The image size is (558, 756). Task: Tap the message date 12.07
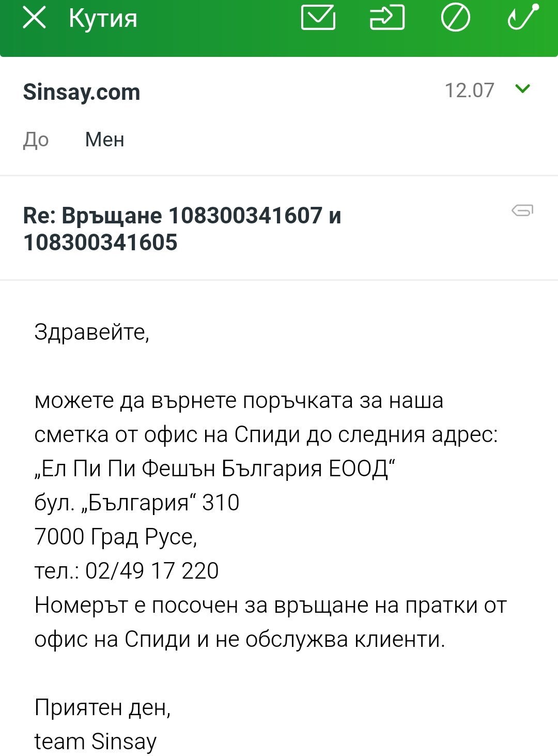click(469, 90)
